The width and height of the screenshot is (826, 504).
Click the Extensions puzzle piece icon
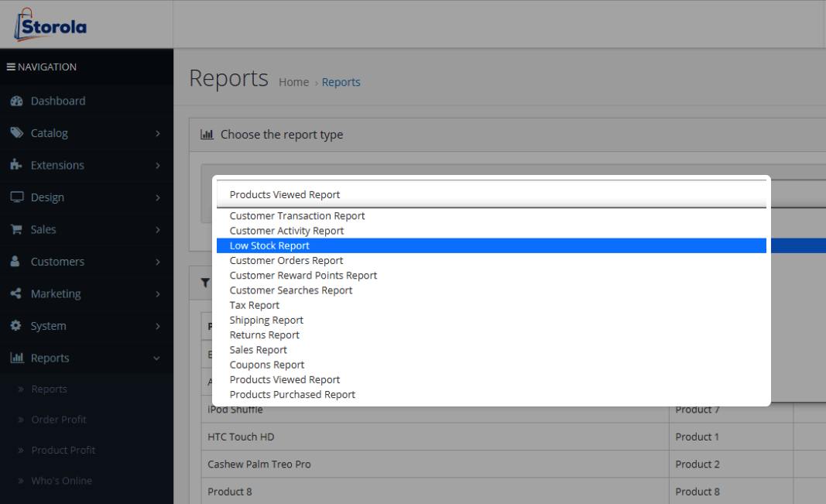point(16,165)
